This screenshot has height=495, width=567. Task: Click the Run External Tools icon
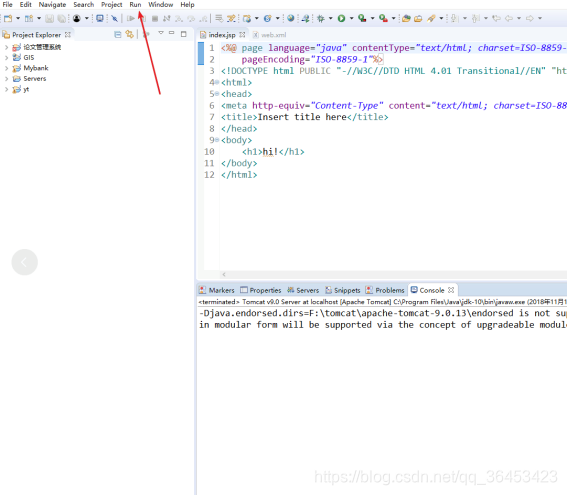point(383,18)
